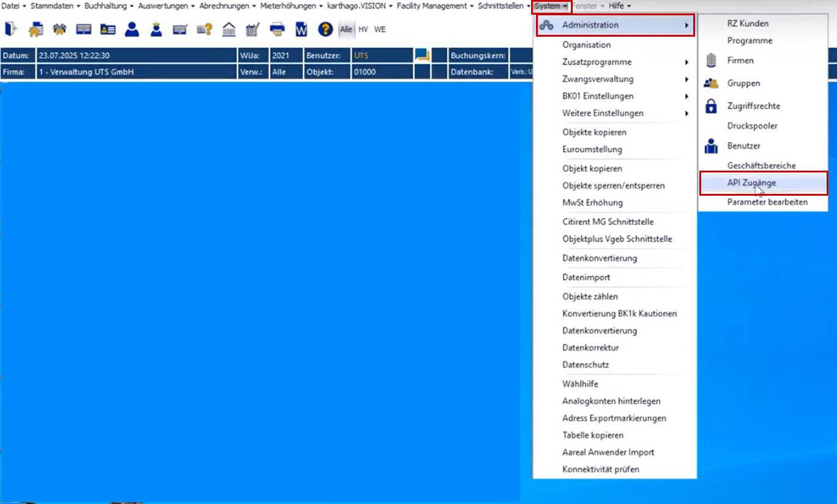Viewport: 837px width, 504px height.
Task: Click the crowned person toolbar icon
Action: point(156,29)
